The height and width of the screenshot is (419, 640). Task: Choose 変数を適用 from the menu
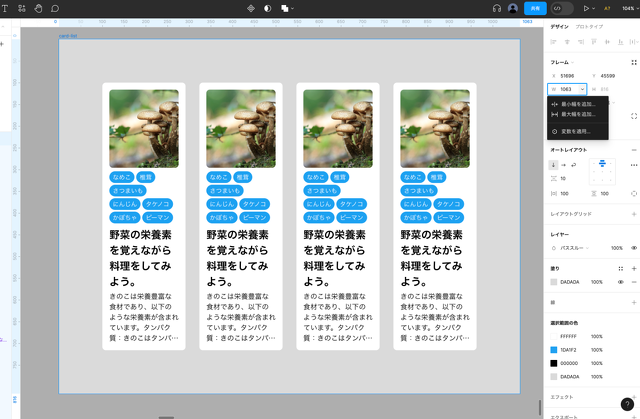click(x=575, y=131)
